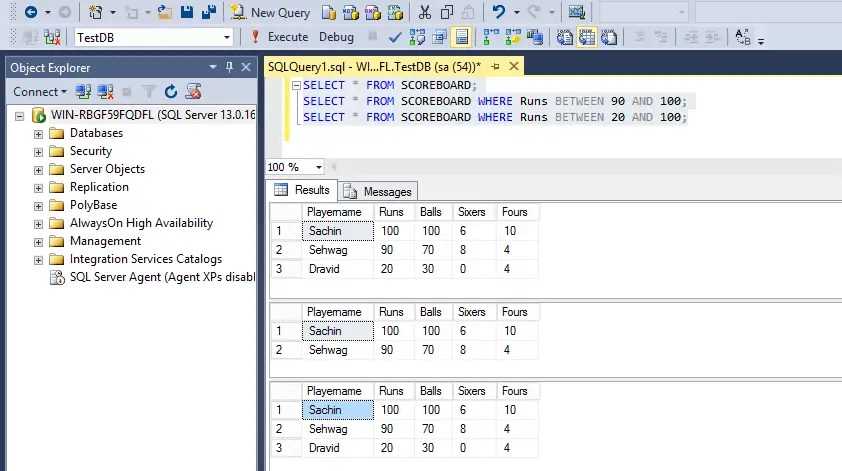Select the Sachin cell in first result grid

pos(338,231)
